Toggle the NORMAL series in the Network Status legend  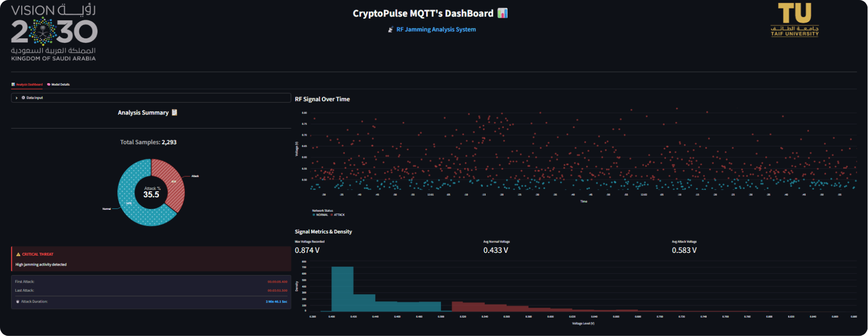pyautogui.click(x=320, y=215)
